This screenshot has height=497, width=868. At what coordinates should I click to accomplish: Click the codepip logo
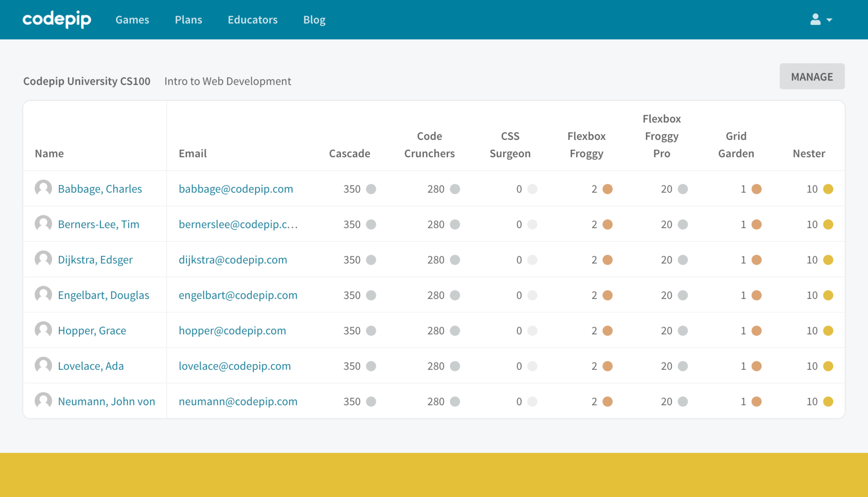(x=57, y=19)
